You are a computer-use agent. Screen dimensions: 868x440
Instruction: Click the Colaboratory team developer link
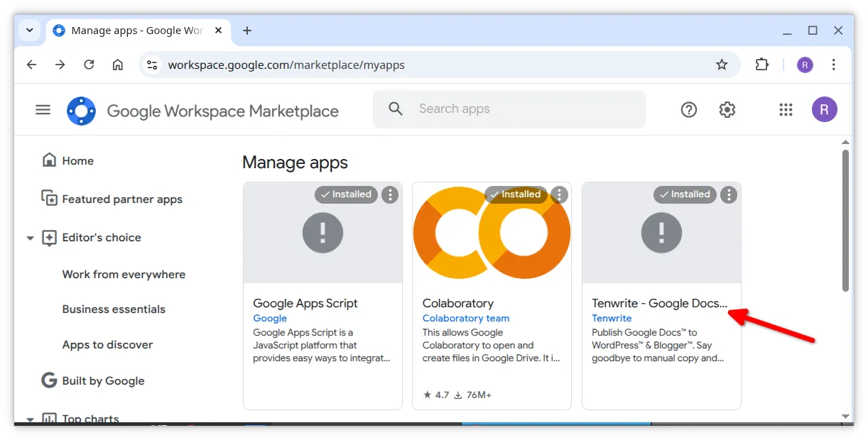[466, 319]
